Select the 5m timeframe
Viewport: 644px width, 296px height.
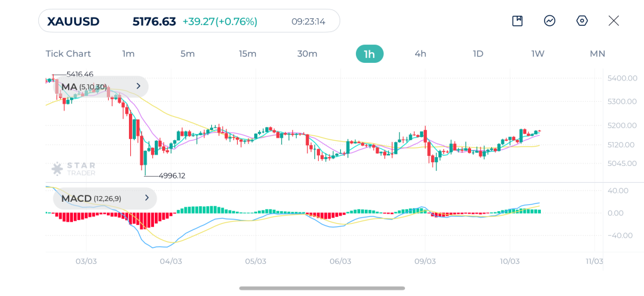(x=187, y=53)
